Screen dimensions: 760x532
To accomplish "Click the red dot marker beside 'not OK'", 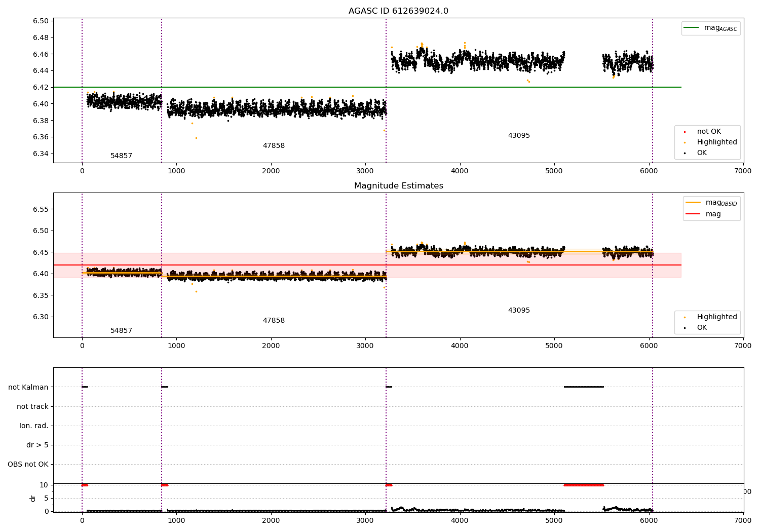I will pos(685,132).
